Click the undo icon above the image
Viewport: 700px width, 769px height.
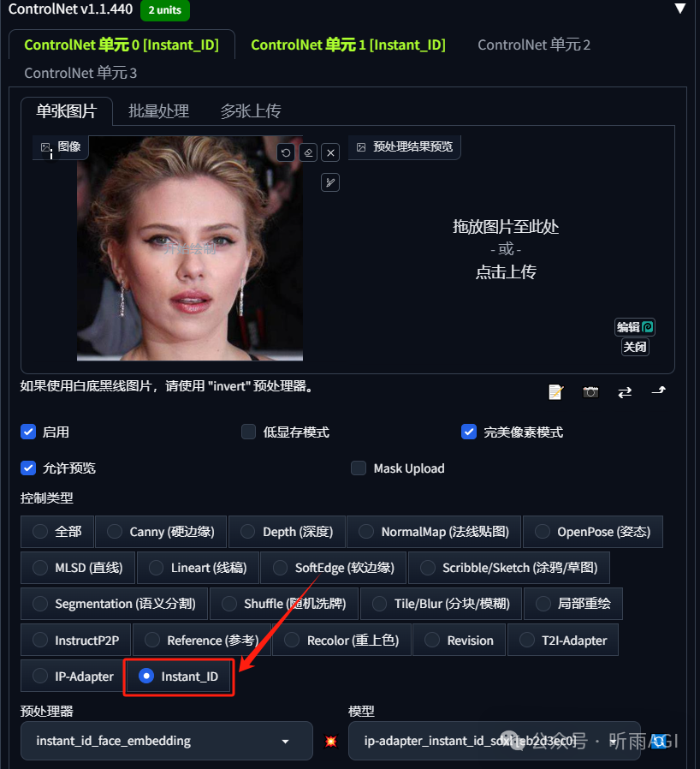click(286, 152)
